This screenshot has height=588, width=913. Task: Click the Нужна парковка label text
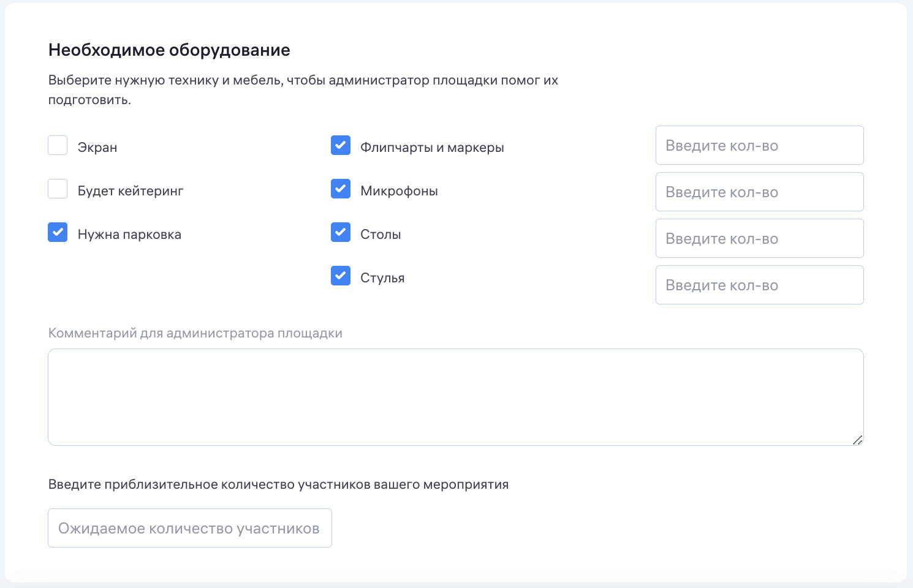[129, 235]
